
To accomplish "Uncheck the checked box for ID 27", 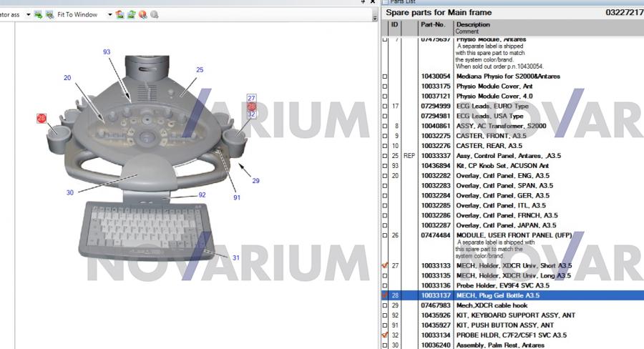I will pos(385,265).
